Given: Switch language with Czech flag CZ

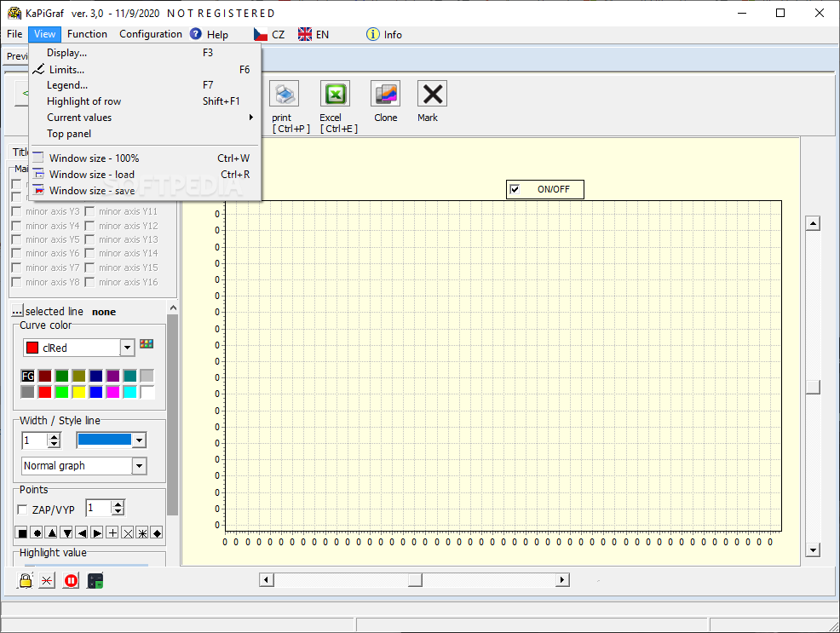Looking at the screenshot, I should tap(269, 34).
